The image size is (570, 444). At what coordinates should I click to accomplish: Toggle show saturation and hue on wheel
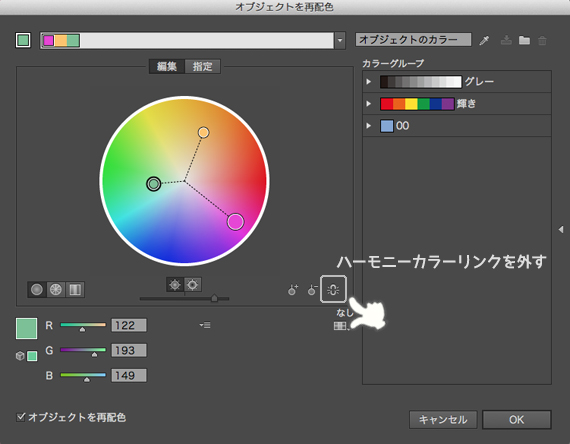click(x=193, y=285)
